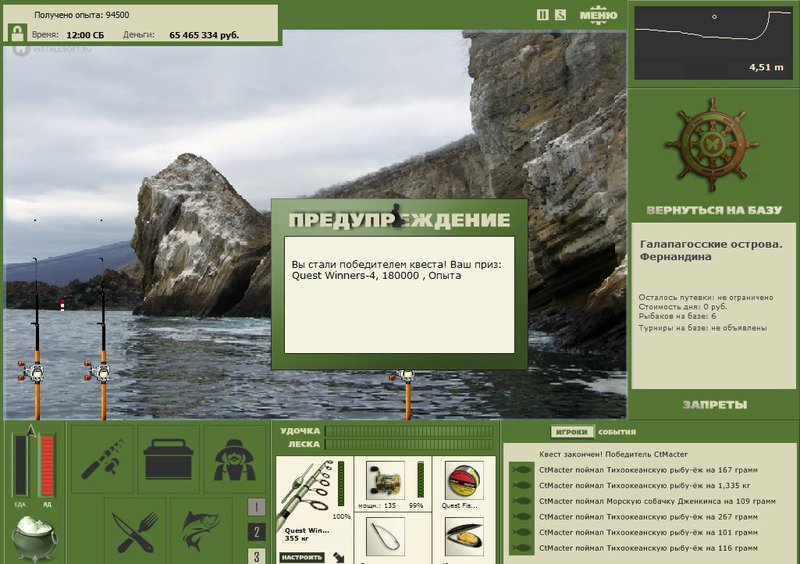Click the arrow icon next to Настроить

click(x=339, y=557)
